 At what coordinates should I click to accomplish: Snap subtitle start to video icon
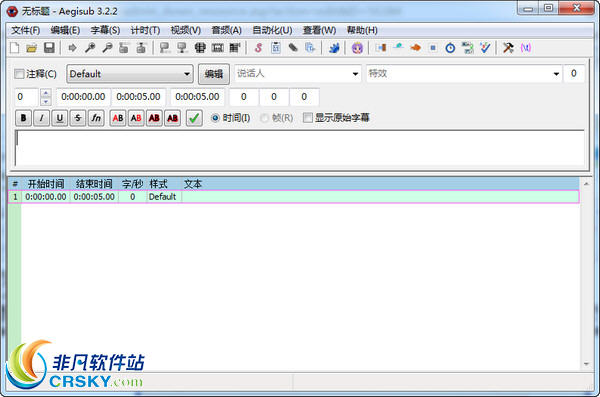point(165,48)
